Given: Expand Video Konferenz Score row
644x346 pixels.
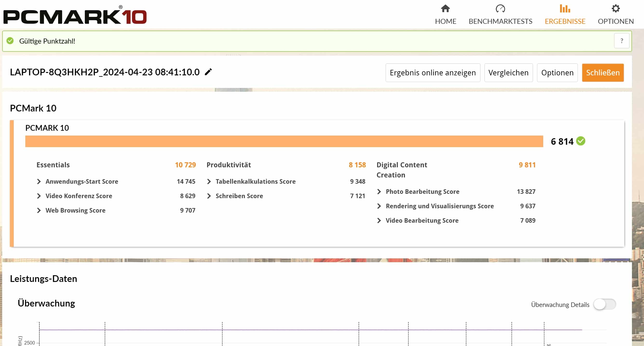Looking at the screenshot, I should pyautogui.click(x=39, y=196).
